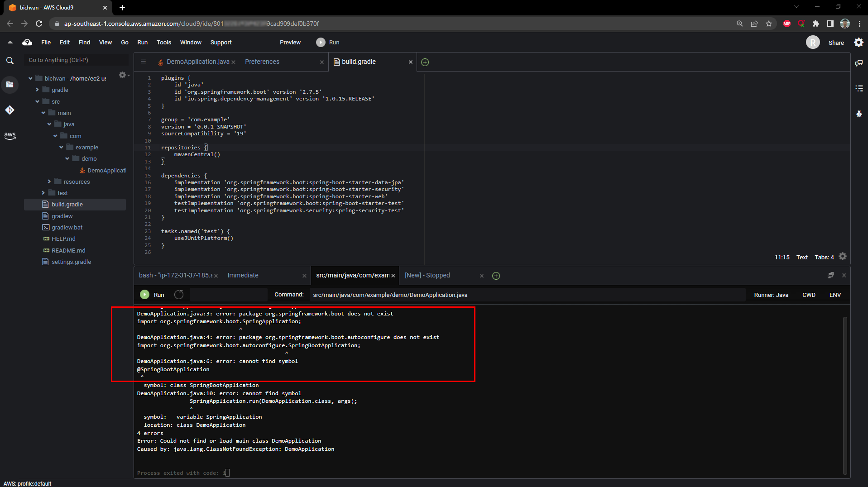Open the Collaborate panel icon
The image size is (868, 487).
pos(859,63)
